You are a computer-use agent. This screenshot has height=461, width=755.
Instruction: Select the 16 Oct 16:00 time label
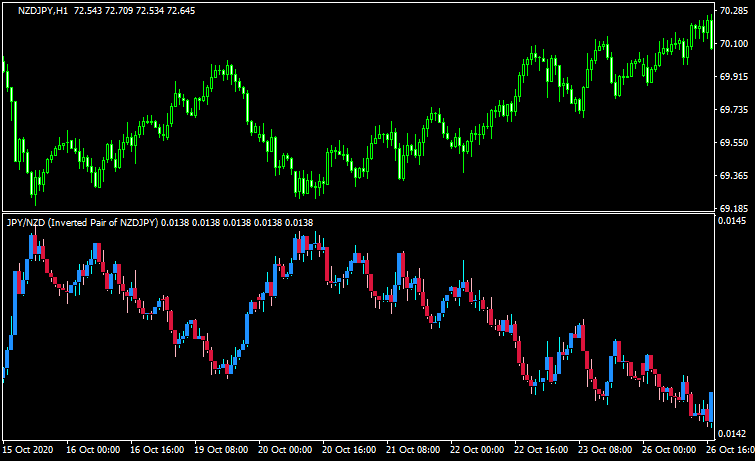pos(160,450)
